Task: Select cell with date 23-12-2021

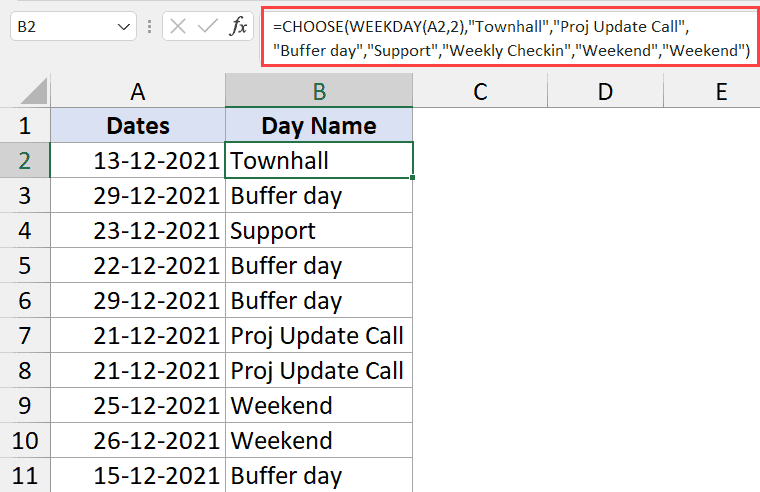Action: coord(138,231)
